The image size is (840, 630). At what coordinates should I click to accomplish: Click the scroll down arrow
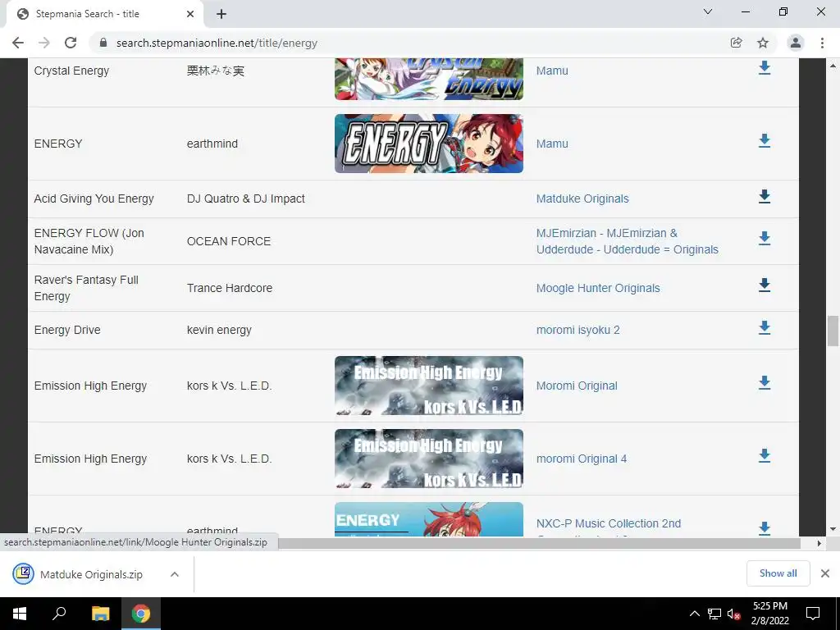[833, 529]
